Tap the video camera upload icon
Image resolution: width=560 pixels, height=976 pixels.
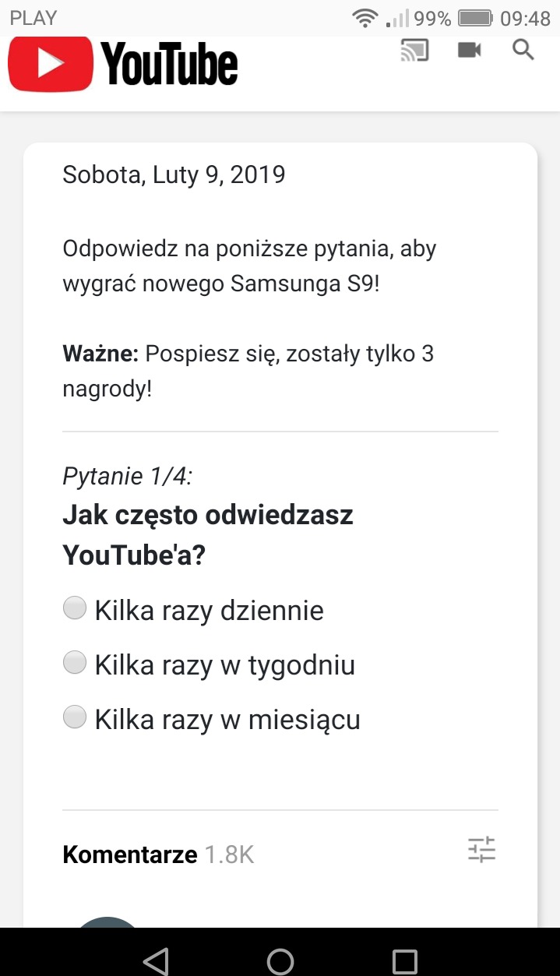tap(469, 51)
